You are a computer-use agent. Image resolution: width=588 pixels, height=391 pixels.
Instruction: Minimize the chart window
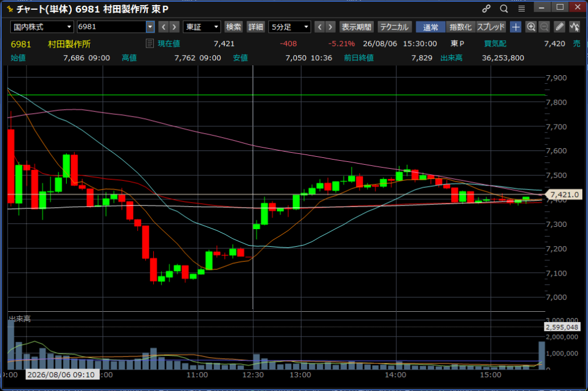click(541, 7)
